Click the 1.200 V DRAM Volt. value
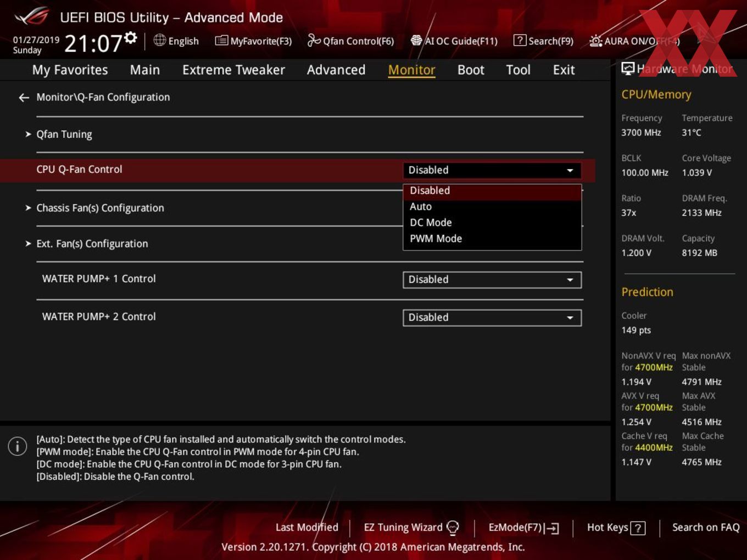The height and width of the screenshot is (560, 747). point(636,253)
